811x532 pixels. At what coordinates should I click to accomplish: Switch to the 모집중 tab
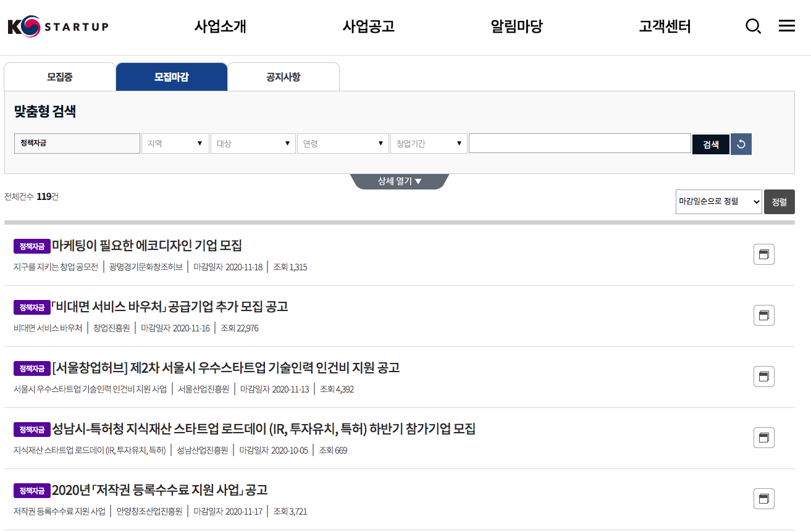coord(59,77)
